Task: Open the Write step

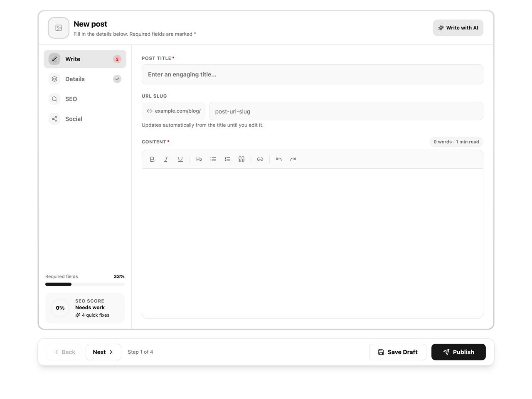Action: click(x=85, y=59)
